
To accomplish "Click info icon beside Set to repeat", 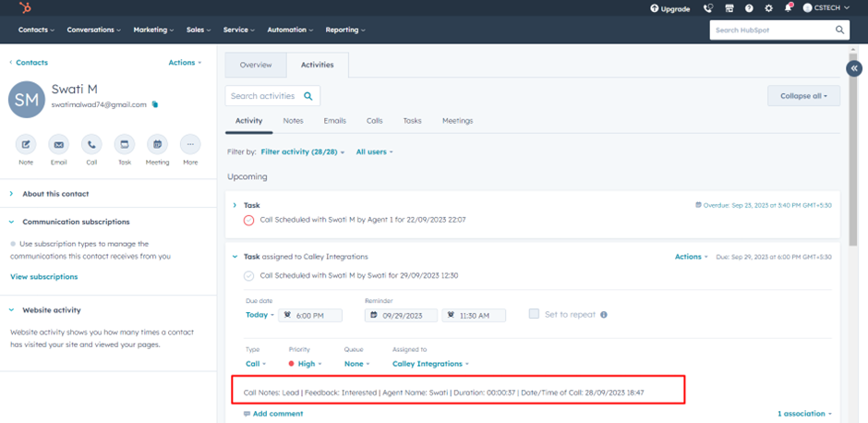I will [604, 315].
